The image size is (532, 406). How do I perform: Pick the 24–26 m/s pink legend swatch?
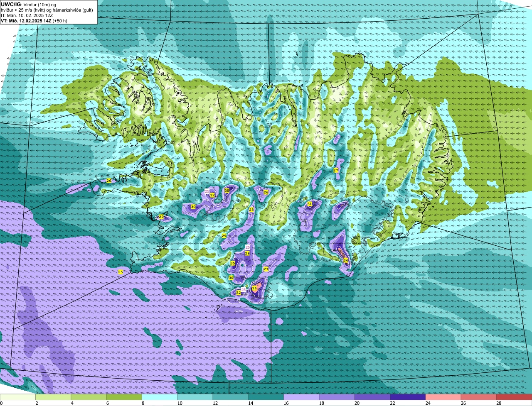tap(443, 397)
